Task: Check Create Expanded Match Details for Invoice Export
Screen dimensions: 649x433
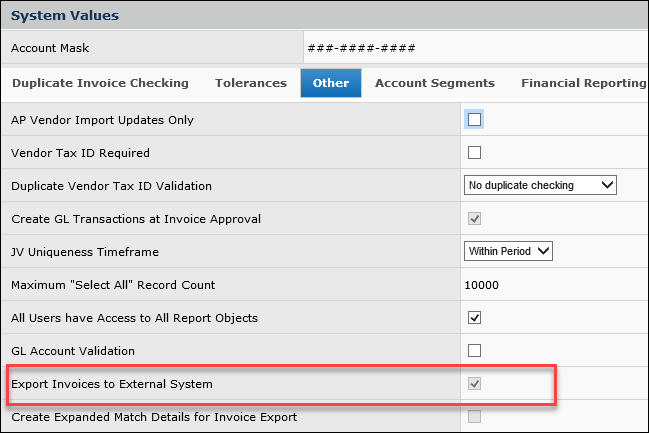Action: (475, 417)
